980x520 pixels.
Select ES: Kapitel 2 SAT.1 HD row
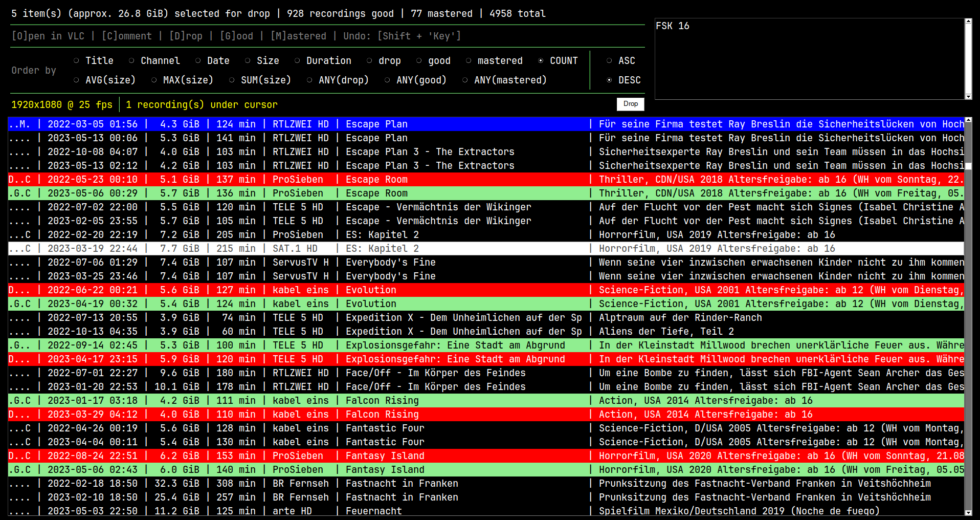pyautogui.click(x=486, y=248)
